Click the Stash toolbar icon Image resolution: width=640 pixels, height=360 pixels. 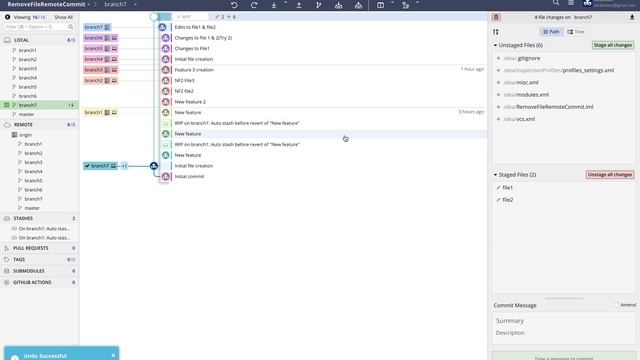(338, 5)
